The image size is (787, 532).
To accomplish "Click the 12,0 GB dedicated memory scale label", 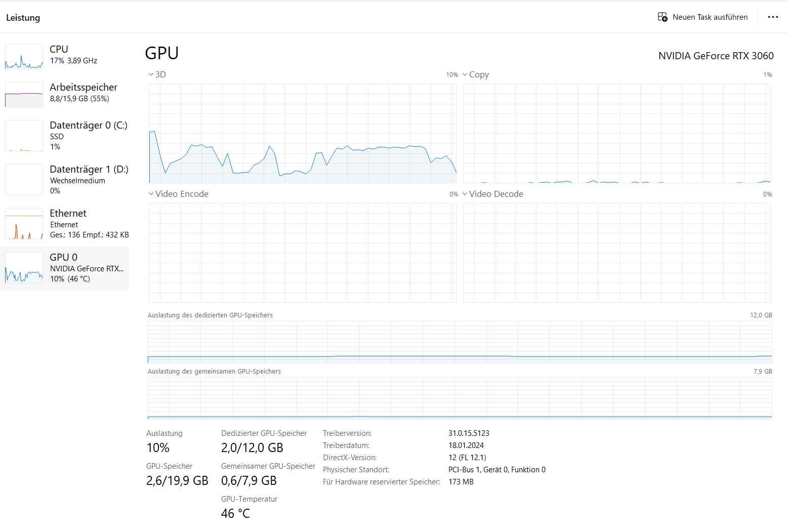I will pos(761,315).
